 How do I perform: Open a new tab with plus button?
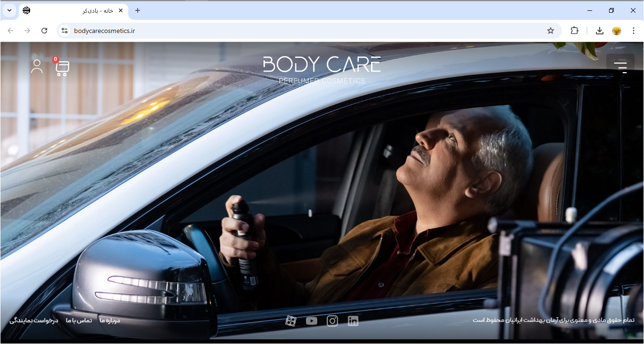pyautogui.click(x=138, y=10)
